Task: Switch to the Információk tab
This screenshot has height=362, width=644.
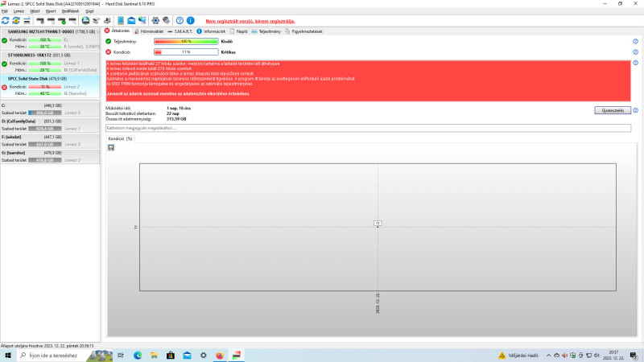Action: pos(211,31)
